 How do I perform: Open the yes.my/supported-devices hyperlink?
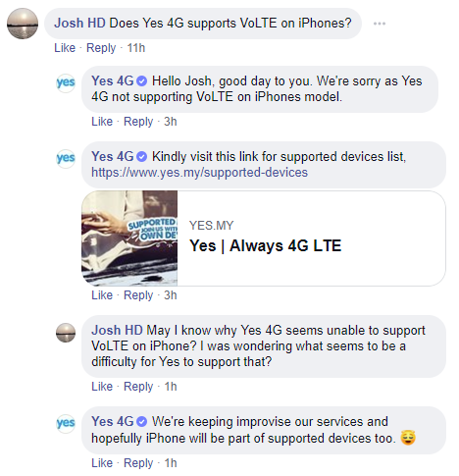click(x=199, y=173)
